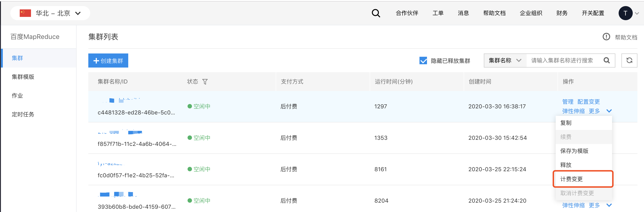The height and width of the screenshot is (212, 644).
Task: Click 空闲中 status of the 1353 minutes cluster
Action: click(x=199, y=138)
